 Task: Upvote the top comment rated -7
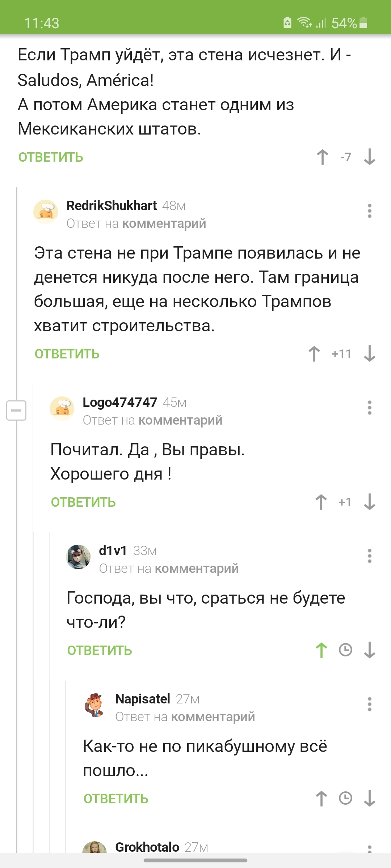tap(323, 157)
